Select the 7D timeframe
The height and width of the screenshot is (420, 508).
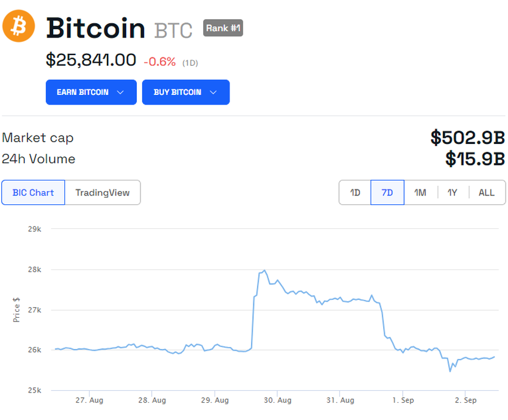[x=387, y=192]
